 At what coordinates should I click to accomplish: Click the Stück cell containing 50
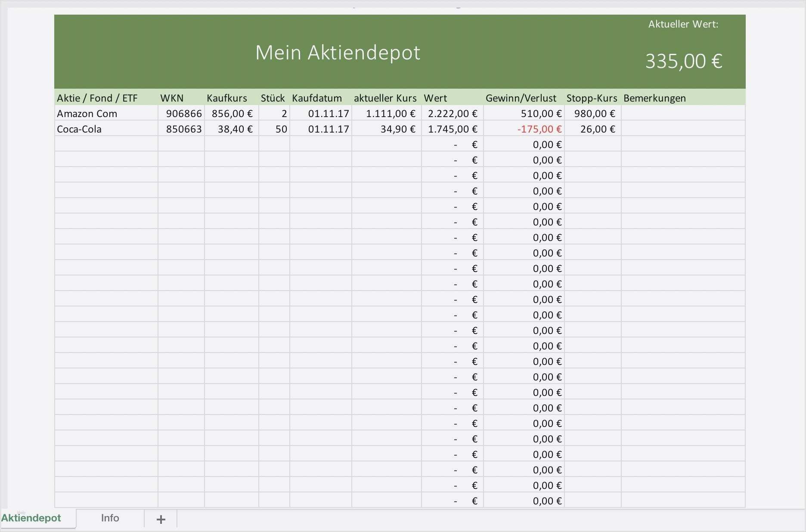pos(274,129)
